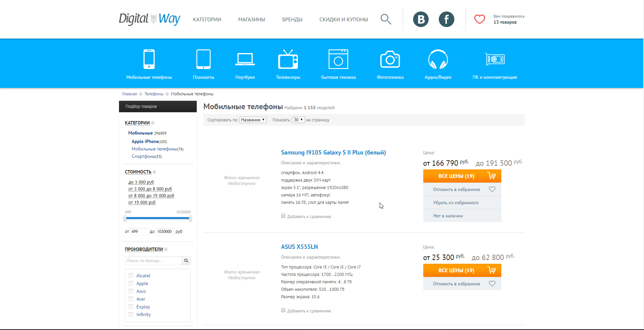Collapse the СТОИМОСТЬ filter section
The height and width of the screenshot is (330, 644).
pos(154,172)
